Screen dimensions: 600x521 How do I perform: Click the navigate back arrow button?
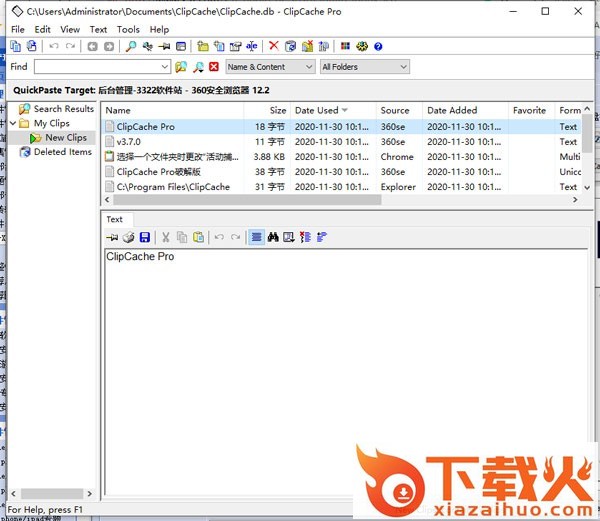click(x=92, y=46)
